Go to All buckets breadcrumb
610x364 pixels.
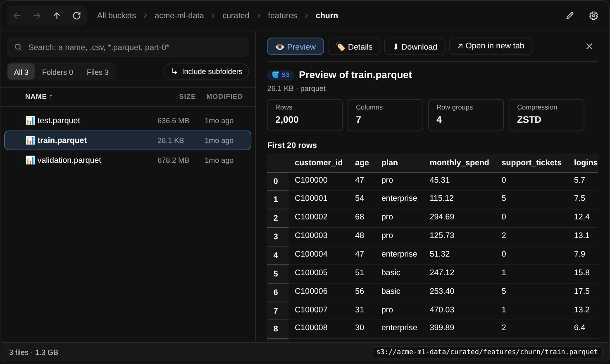117,16
